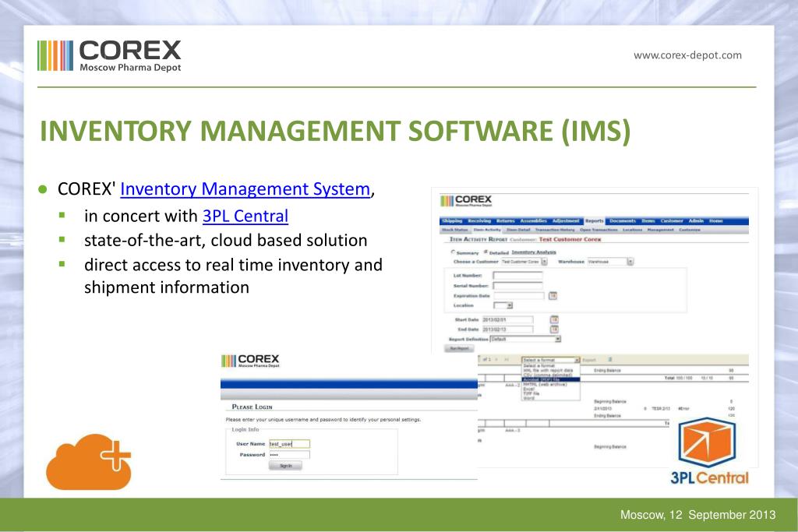
Task: Open the Admin menu tab
Action: (696, 220)
